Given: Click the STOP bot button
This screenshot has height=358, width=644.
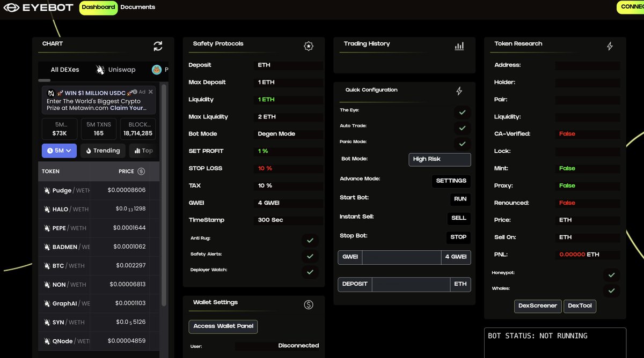Looking at the screenshot, I should [458, 237].
